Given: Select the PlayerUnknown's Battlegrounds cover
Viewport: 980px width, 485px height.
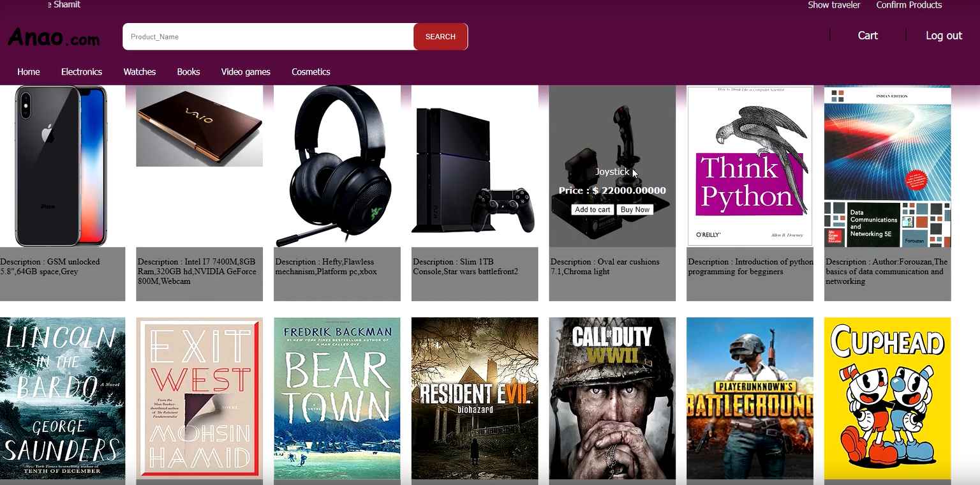Looking at the screenshot, I should coord(750,398).
